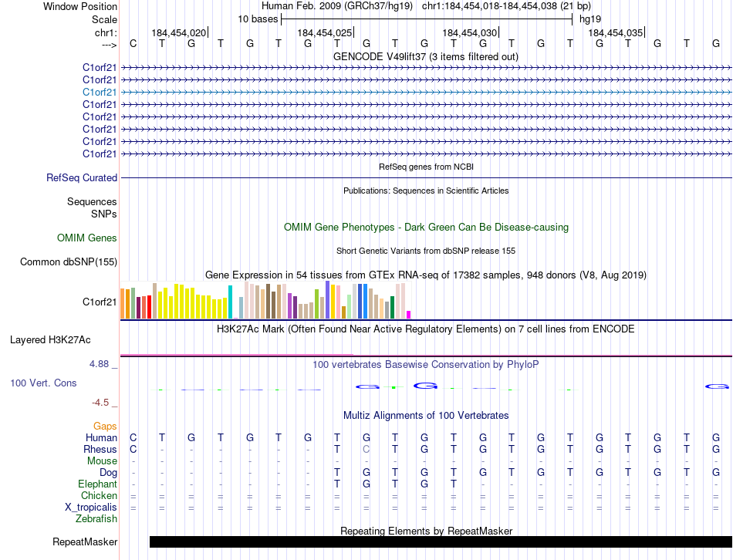Click the X_tropicalis species label
Screen dimensions: 733x560
(x=91, y=508)
